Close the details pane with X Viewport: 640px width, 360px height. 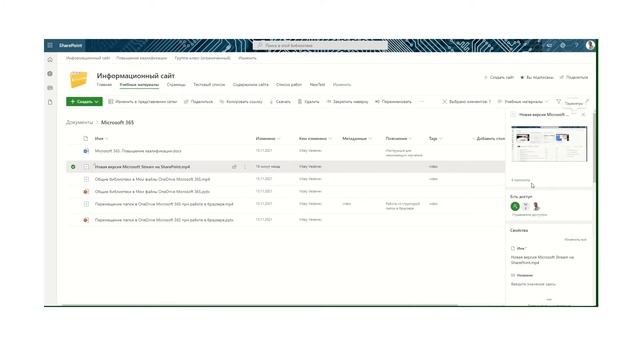[x=583, y=115]
